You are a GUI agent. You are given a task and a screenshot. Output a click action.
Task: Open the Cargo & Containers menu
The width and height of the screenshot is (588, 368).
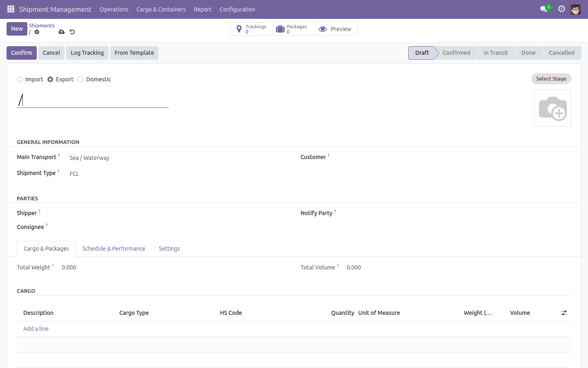(161, 9)
